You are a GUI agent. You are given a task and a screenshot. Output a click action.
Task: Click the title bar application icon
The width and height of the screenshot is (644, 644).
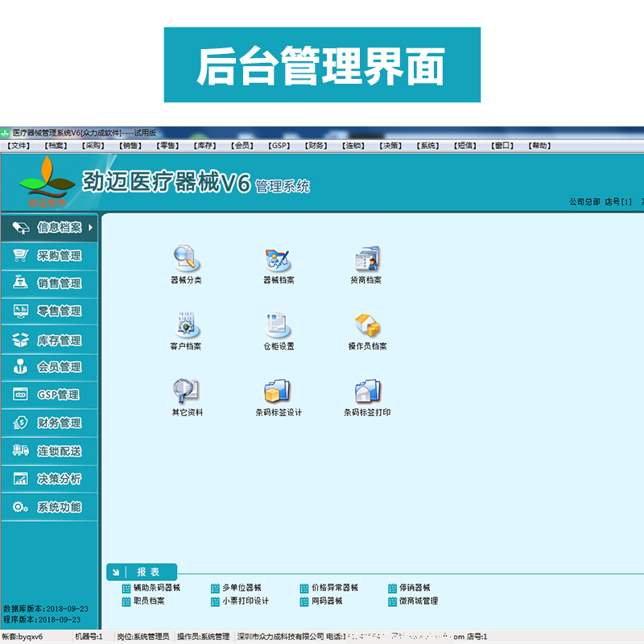point(5,133)
